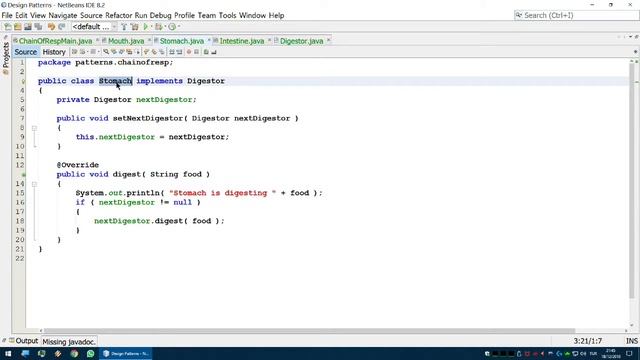Switch to ChainOfRespMain.java tab
This screenshot has width=640, height=360.
[x=55, y=41]
